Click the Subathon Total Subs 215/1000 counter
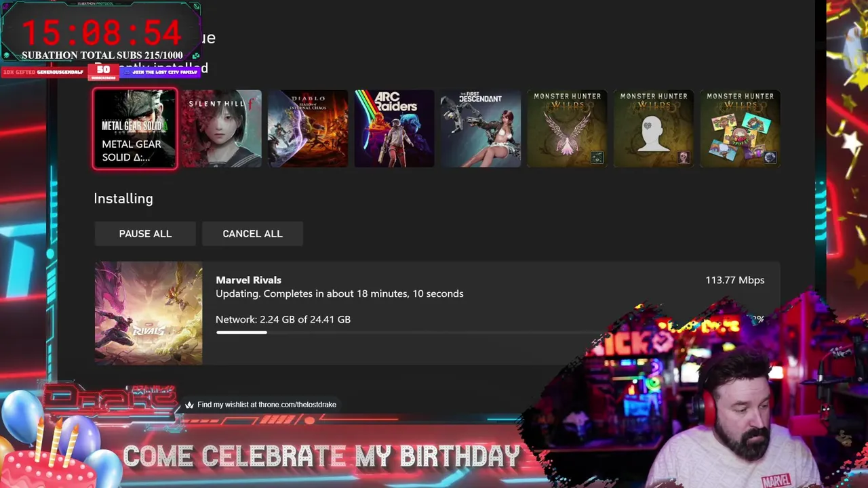The width and height of the screenshot is (868, 488). click(x=102, y=56)
